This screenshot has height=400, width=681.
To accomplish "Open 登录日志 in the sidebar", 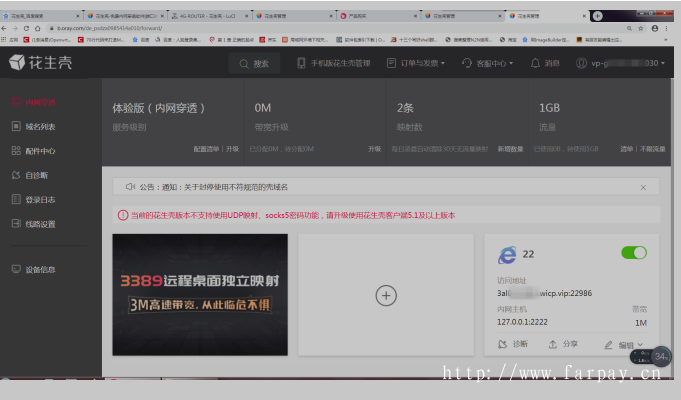I will tap(40, 199).
